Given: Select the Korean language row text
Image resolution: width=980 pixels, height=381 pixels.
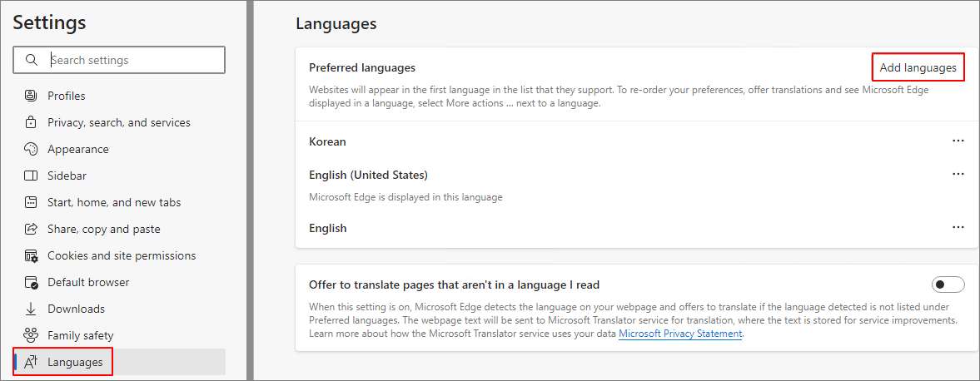Looking at the screenshot, I should click(x=327, y=141).
